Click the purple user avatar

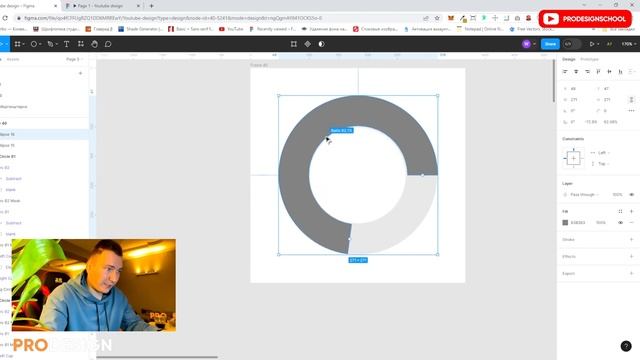[x=526, y=44]
